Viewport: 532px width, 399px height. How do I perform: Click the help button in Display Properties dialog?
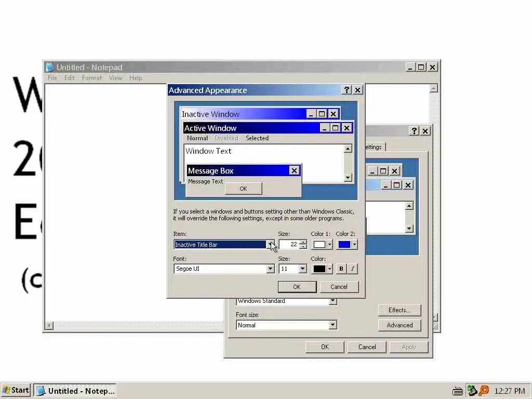pyautogui.click(x=414, y=131)
